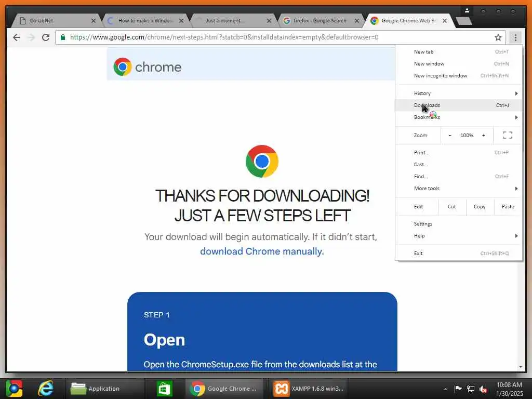The width and height of the screenshot is (532, 399).
Task: Click the forward navigation arrow
Action: coord(31,37)
